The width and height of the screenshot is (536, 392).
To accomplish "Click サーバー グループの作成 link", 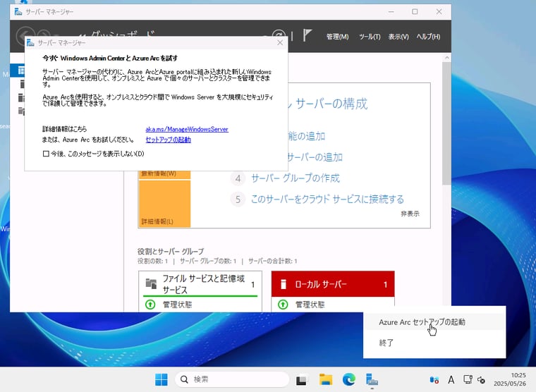I will tap(296, 178).
